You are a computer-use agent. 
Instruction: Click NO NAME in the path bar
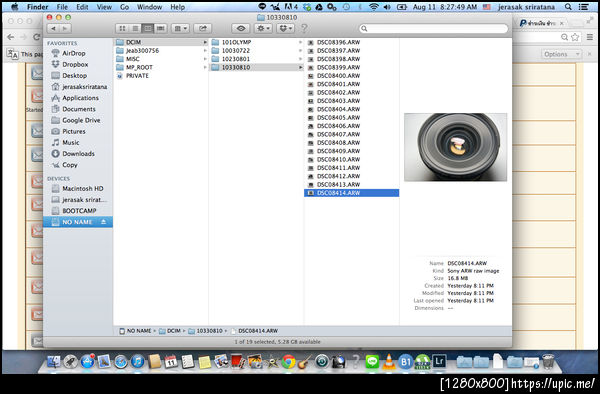click(135, 331)
